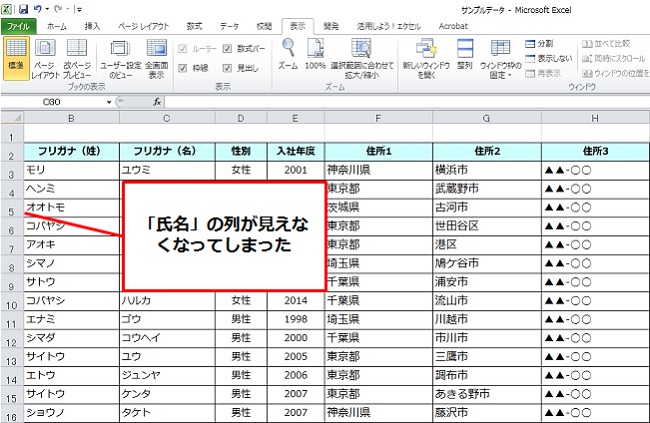Viewport: 650px width, 423px height.
Task: Switch to 標準 normal view
Action: [x=16, y=57]
